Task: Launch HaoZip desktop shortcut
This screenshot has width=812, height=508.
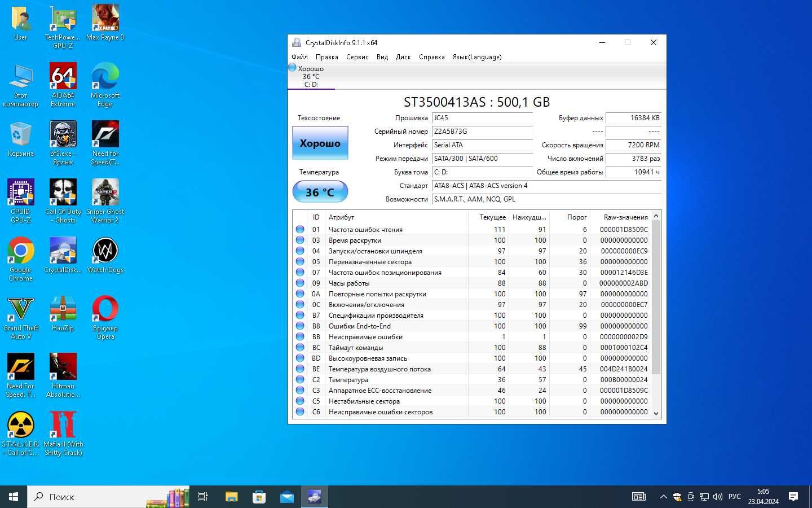Action: tap(63, 314)
